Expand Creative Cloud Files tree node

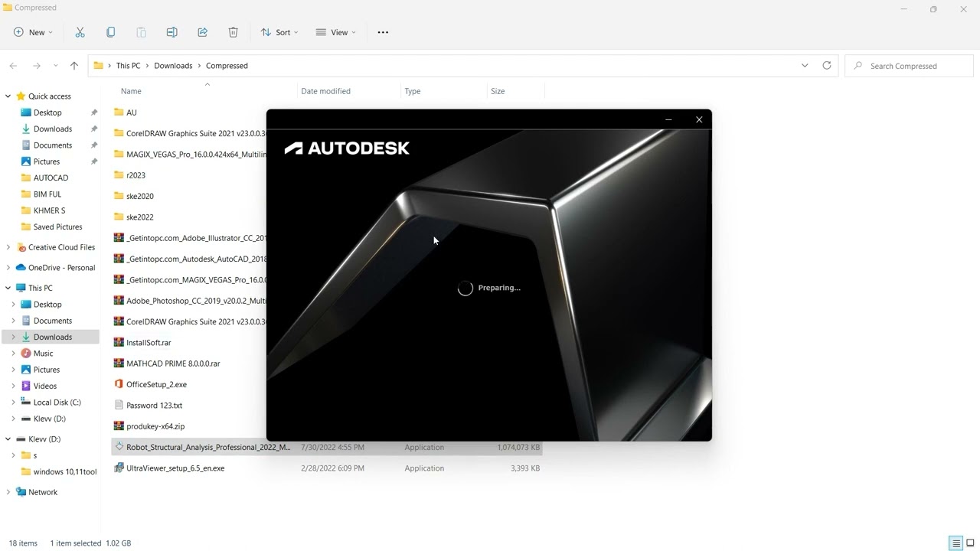coord(8,247)
